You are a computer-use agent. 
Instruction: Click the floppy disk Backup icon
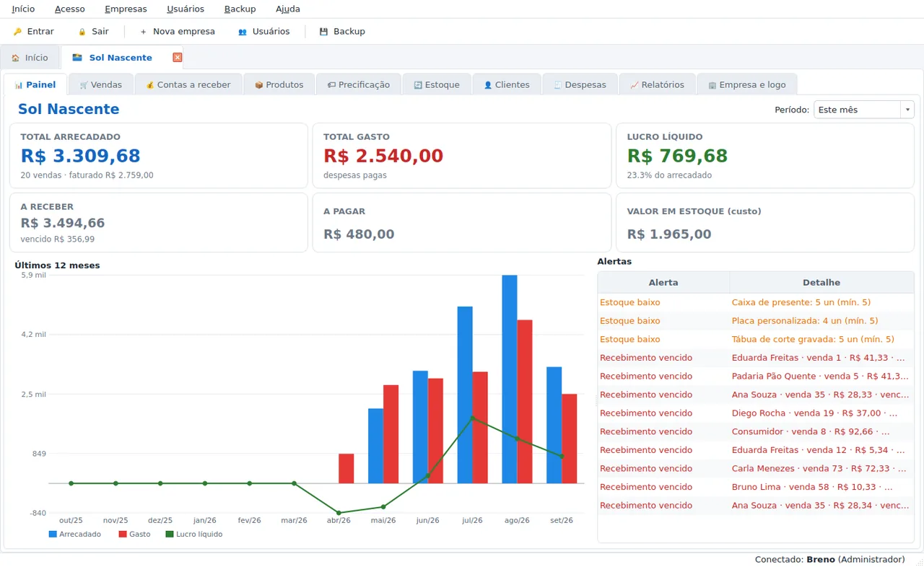(323, 32)
